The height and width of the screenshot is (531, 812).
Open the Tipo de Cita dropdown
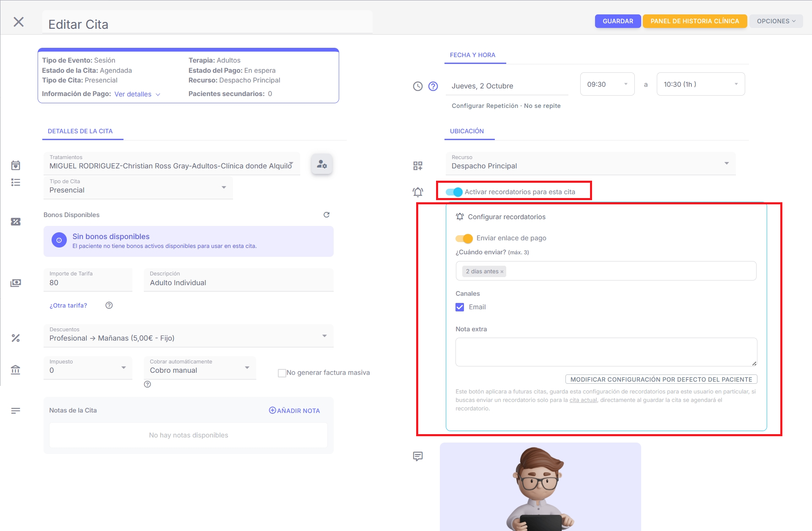tap(138, 187)
